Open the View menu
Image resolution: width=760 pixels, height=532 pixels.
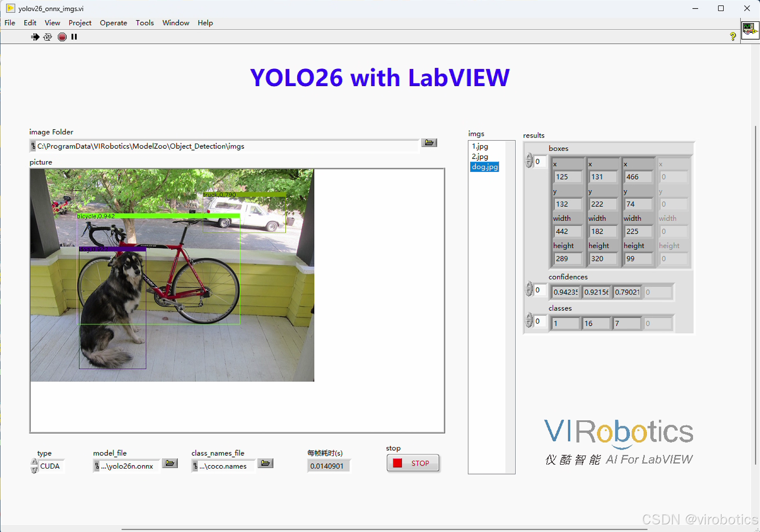point(52,23)
